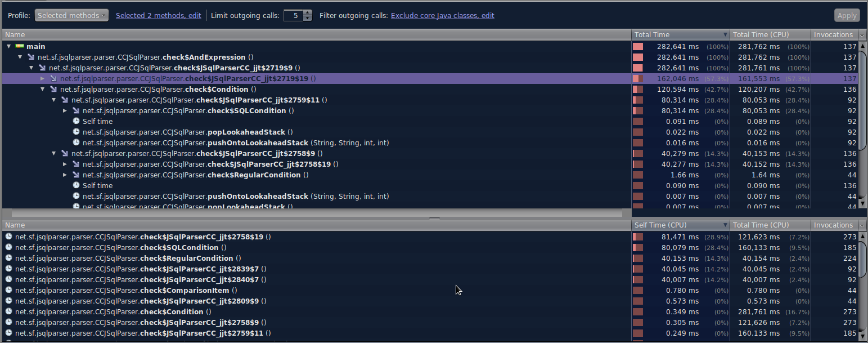Viewport: 868px width, 343px height.
Task: Collapse the check$JSqlParserCC_jjt$2719$9 node
Action: (x=32, y=68)
